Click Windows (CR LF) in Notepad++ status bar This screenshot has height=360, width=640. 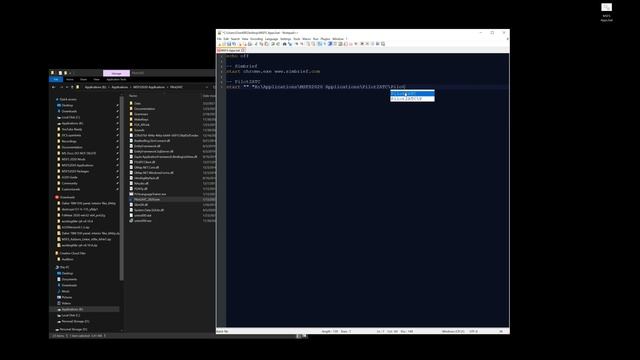453,331
